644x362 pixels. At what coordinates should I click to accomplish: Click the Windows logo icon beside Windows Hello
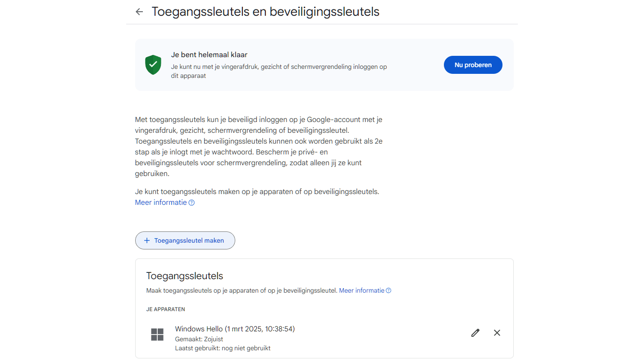pos(157,335)
